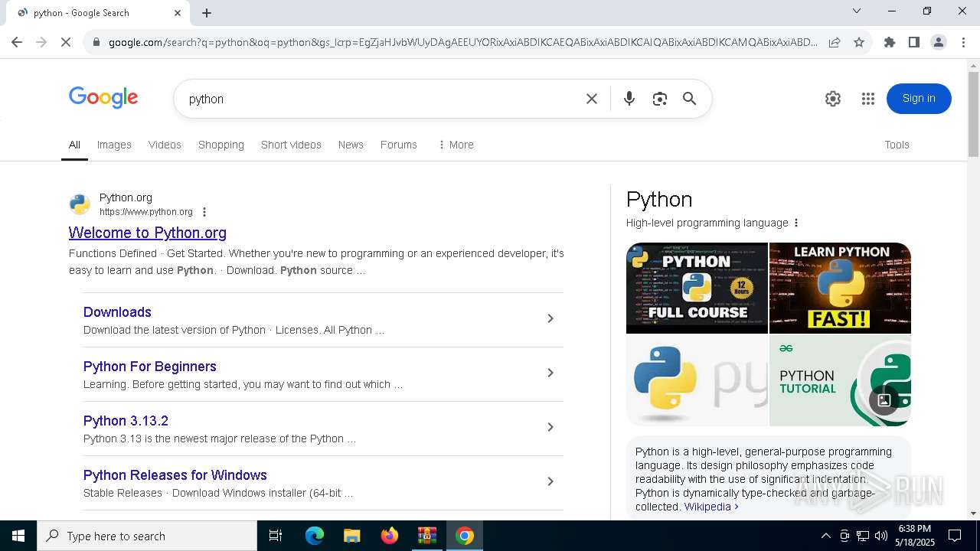Open Python Full Course thumbnail
The width and height of the screenshot is (980, 551).
pyautogui.click(x=697, y=288)
